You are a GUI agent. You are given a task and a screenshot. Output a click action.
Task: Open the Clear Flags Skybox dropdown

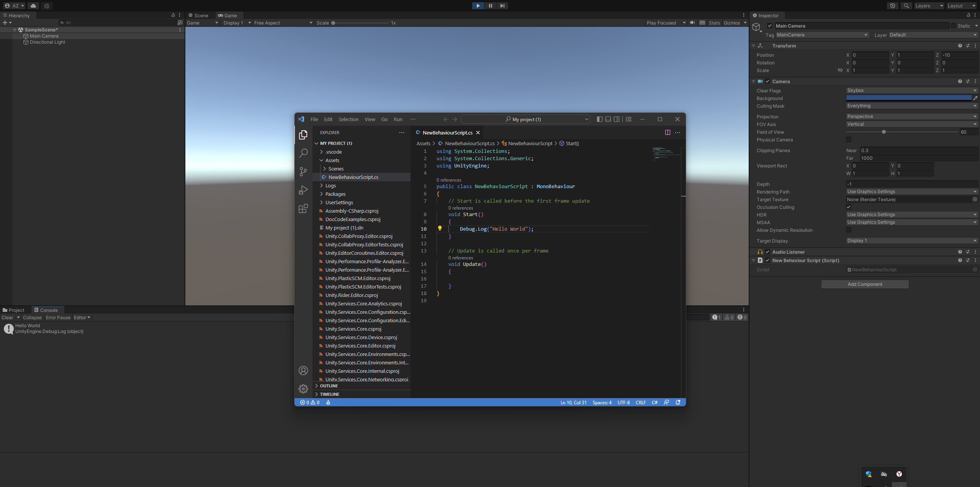(911, 90)
